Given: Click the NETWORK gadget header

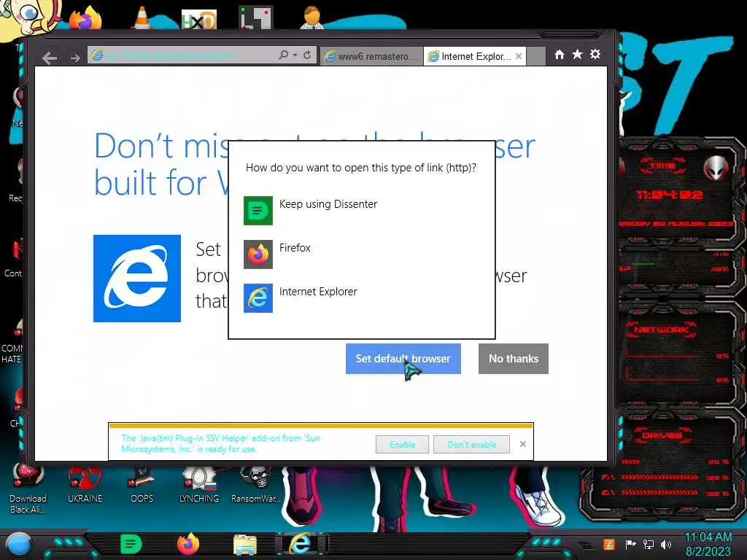Looking at the screenshot, I should pyautogui.click(x=661, y=330).
